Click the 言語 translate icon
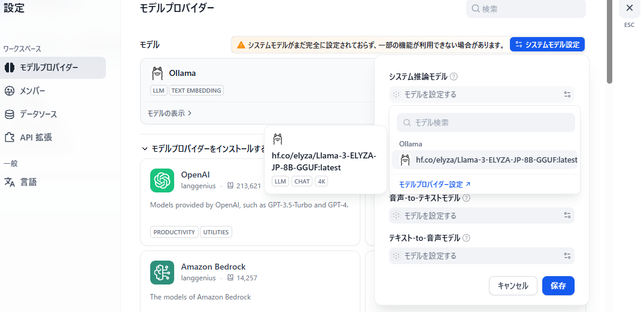The width and height of the screenshot is (644, 312). point(10,182)
